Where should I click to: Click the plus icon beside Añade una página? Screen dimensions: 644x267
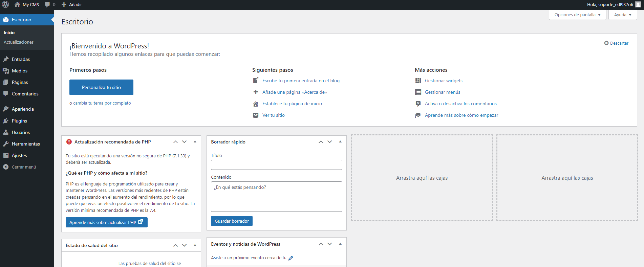click(x=256, y=92)
